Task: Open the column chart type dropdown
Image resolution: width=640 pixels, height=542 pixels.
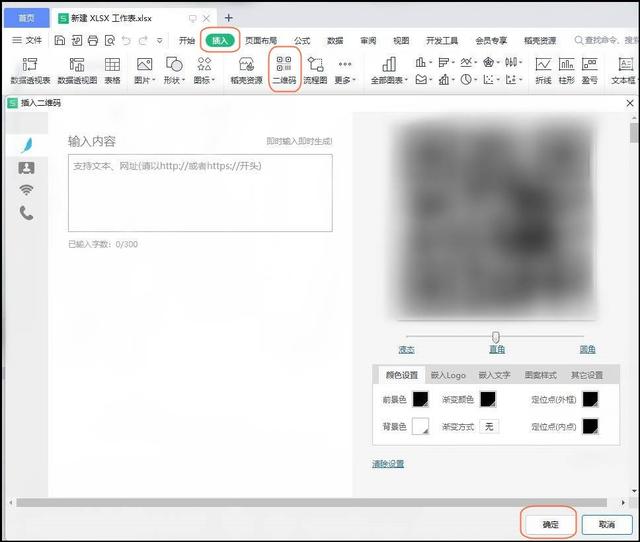Action: [x=423, y=62]
